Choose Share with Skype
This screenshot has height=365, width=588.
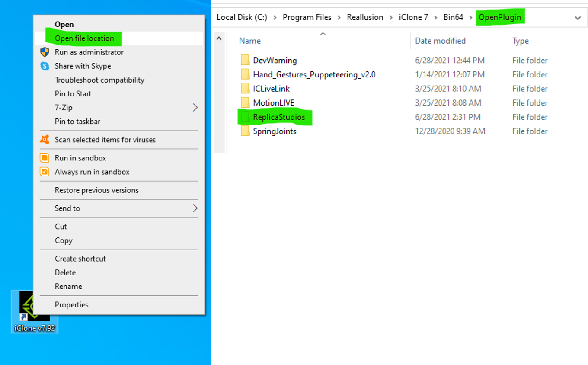[x=119, y=66]
